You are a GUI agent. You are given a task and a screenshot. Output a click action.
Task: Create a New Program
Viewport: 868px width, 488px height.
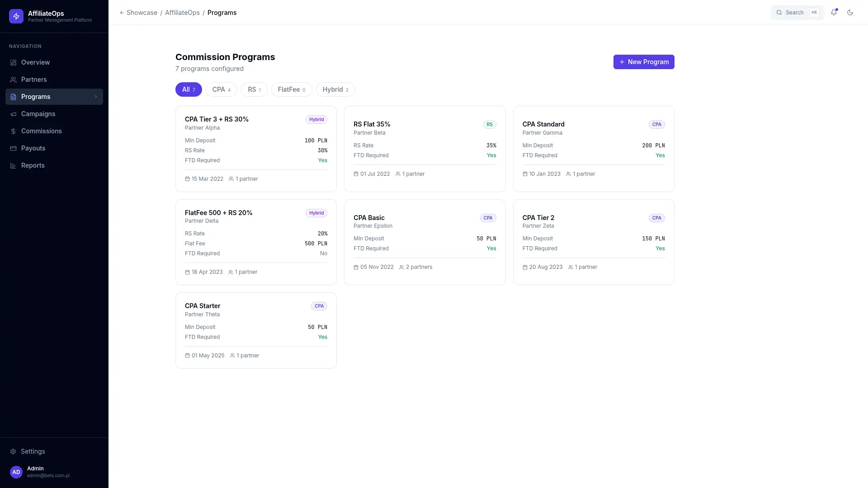pyautogui.click(x=644, y=62)
